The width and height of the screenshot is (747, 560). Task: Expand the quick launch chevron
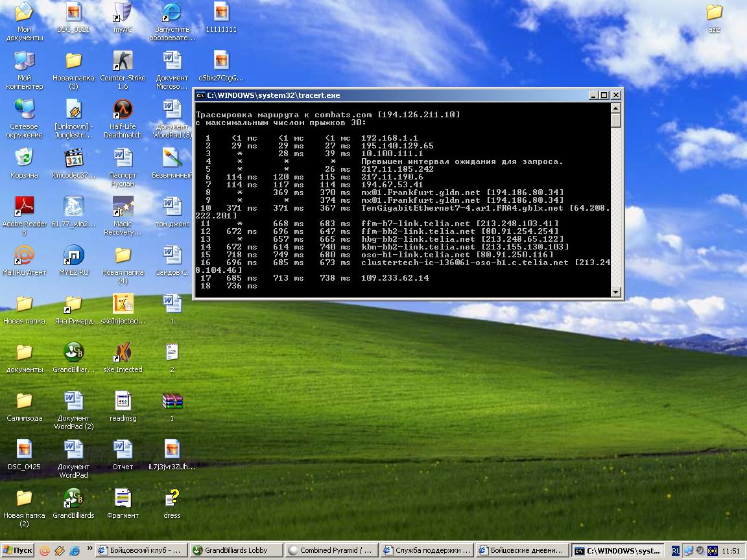coord(89,550)
